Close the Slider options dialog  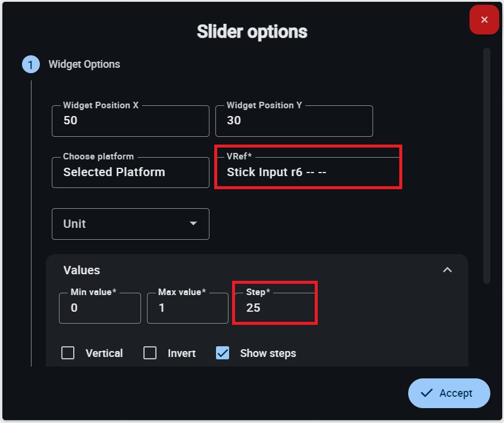(484, 20)
